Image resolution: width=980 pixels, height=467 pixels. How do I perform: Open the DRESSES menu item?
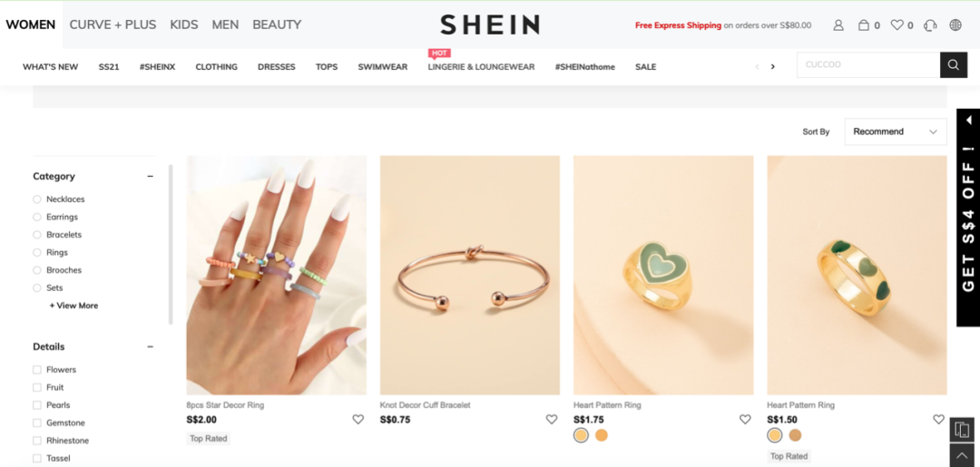(276, 67)
